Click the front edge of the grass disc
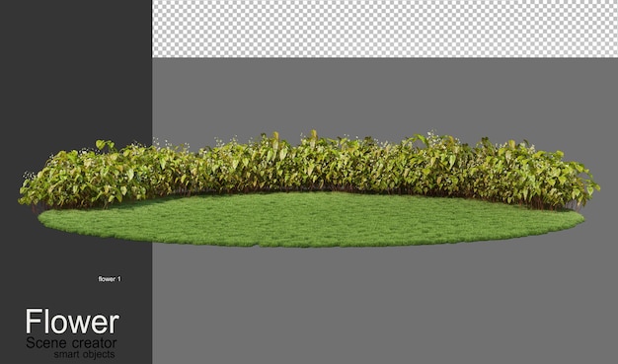 (x=311, y=245)
